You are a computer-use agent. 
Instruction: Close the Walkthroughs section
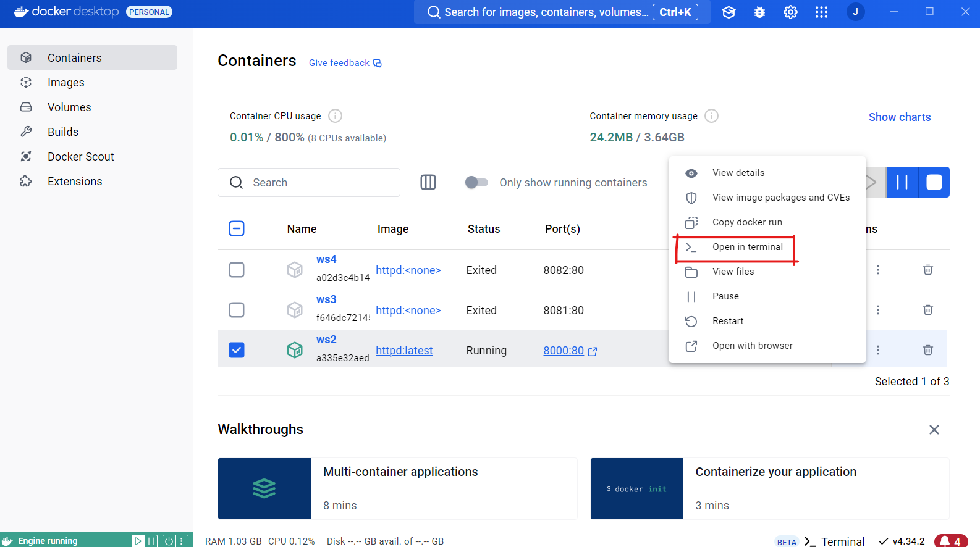(934, 430)
